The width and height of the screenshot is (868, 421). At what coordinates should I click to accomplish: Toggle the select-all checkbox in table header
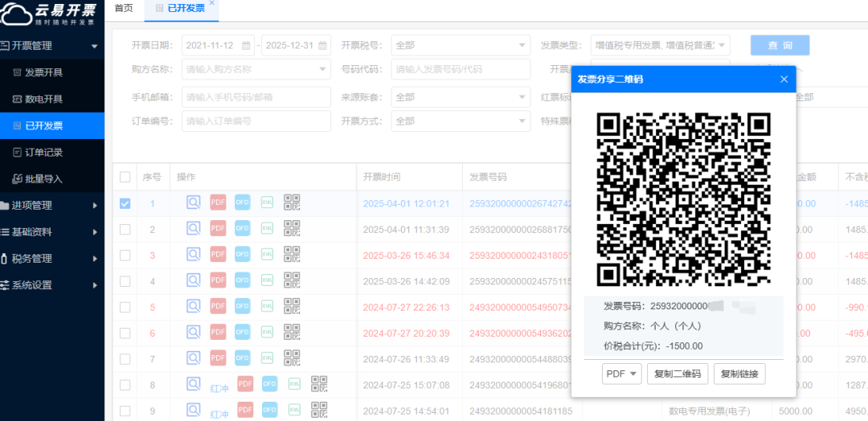[125, 177]
